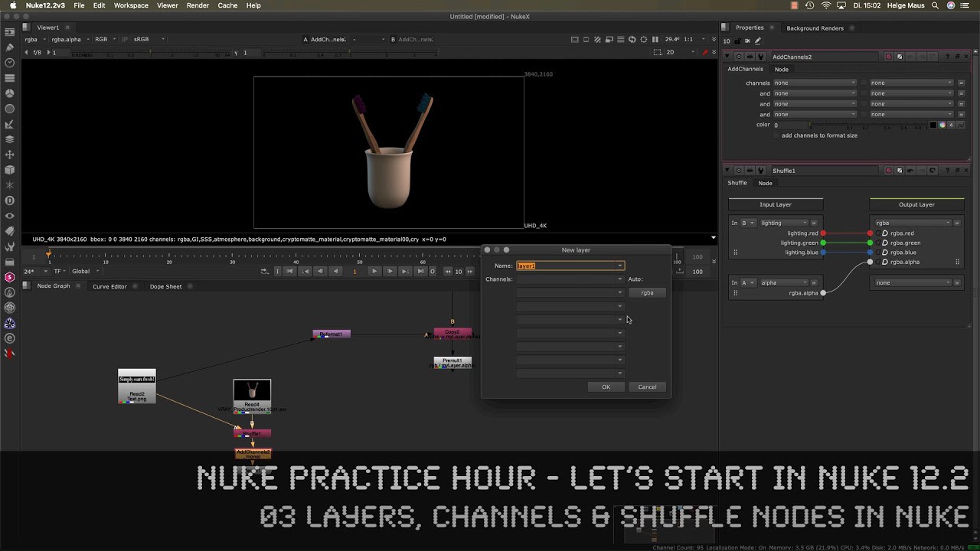Open the Render menu

198,5
